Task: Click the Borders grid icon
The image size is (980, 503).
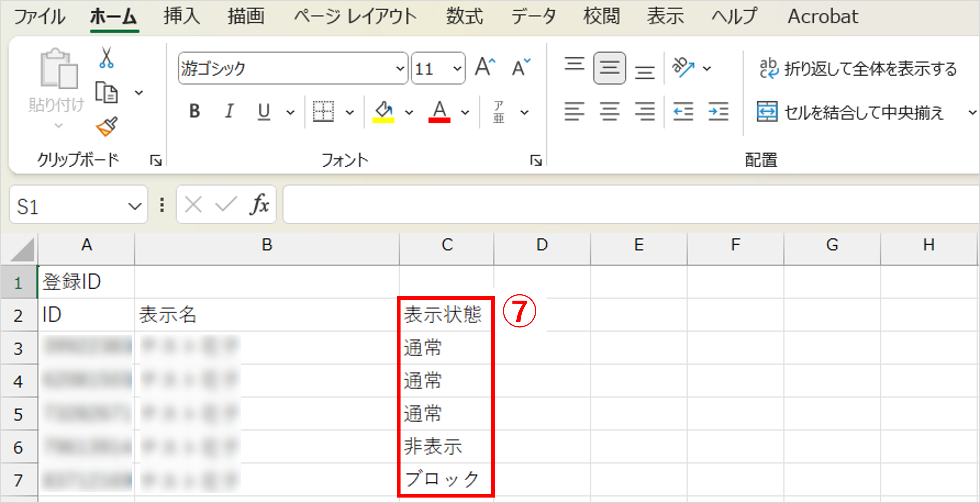Action: (x=323, y=112)
